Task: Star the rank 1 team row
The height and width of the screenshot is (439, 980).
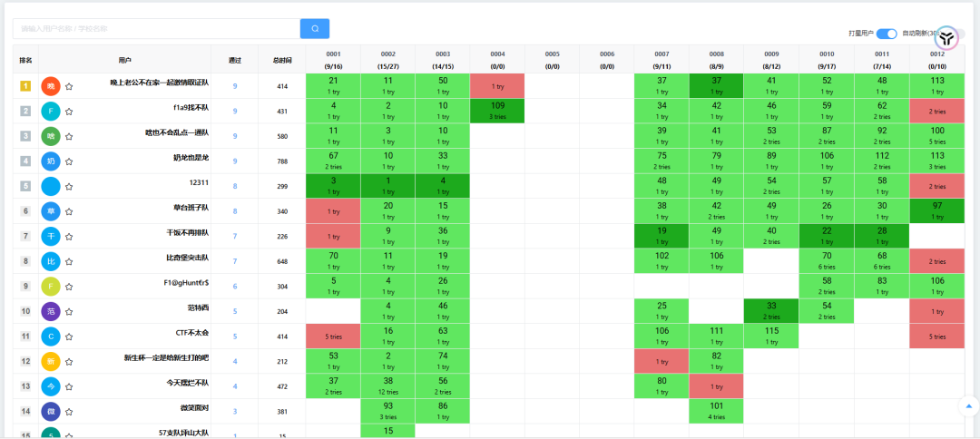Action: (x=69, y=86)
